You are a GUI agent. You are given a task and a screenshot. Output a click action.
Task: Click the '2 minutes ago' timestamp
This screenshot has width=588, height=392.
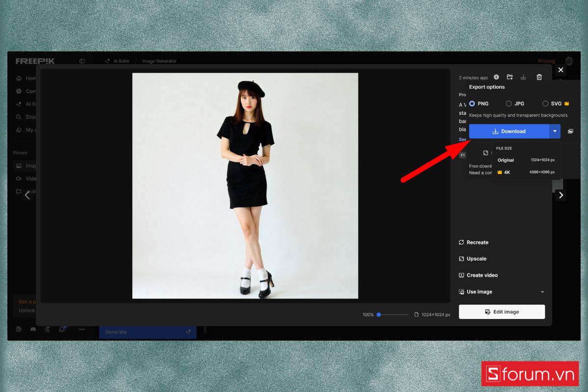[473, 78]
